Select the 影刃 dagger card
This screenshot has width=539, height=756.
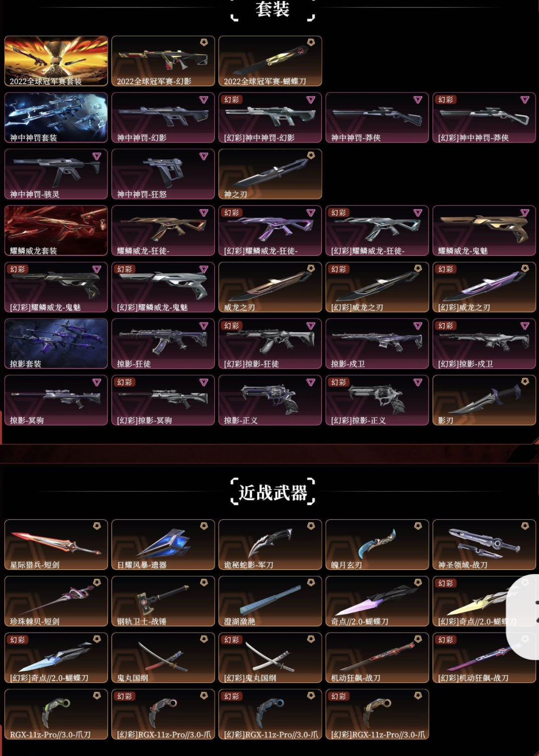click(484, 400)
